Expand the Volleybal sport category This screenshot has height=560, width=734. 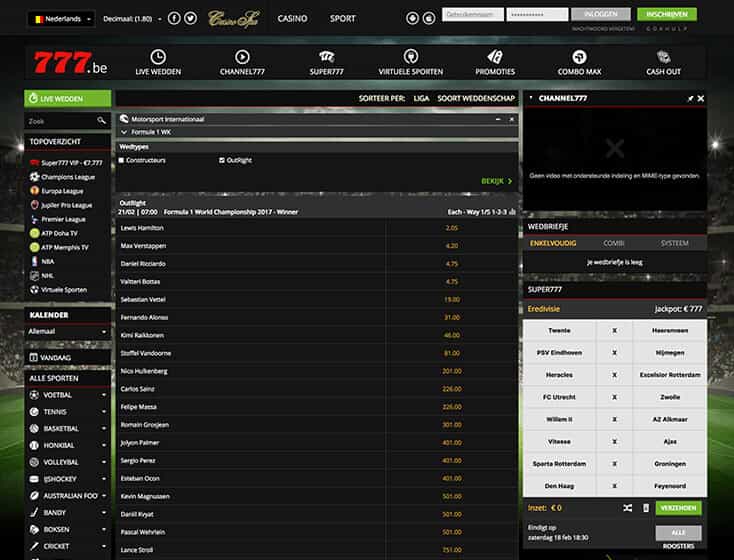104,462
